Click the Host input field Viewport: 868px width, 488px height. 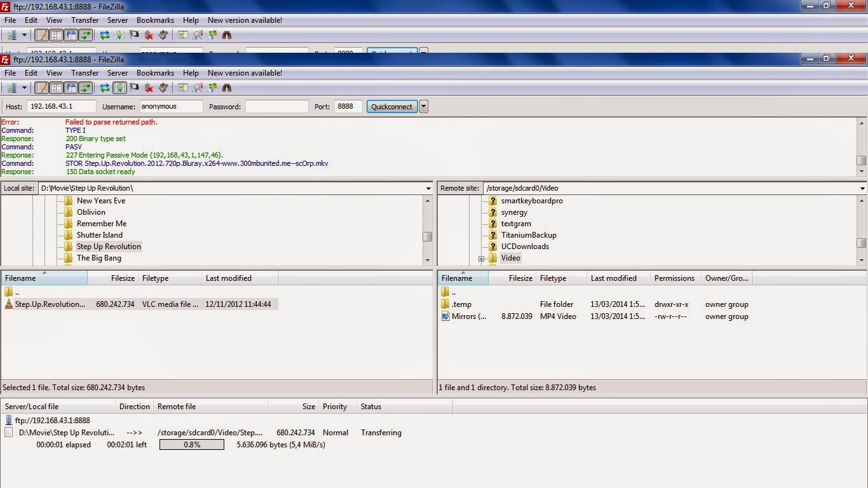(62, 107)
